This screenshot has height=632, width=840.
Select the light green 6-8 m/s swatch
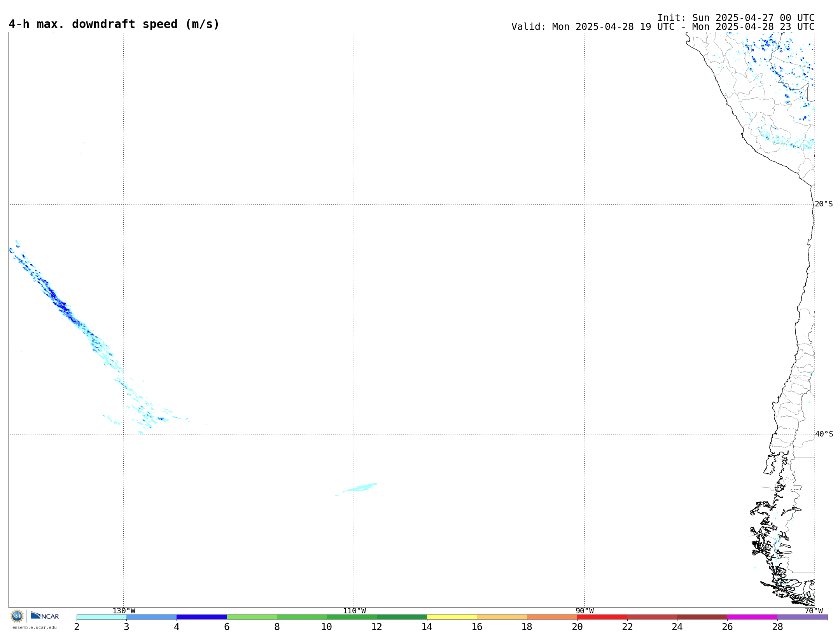pos(252,617)
